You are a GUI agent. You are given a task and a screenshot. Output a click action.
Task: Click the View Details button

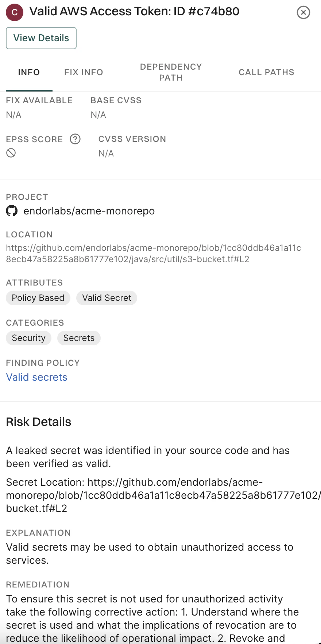[41, 38]
